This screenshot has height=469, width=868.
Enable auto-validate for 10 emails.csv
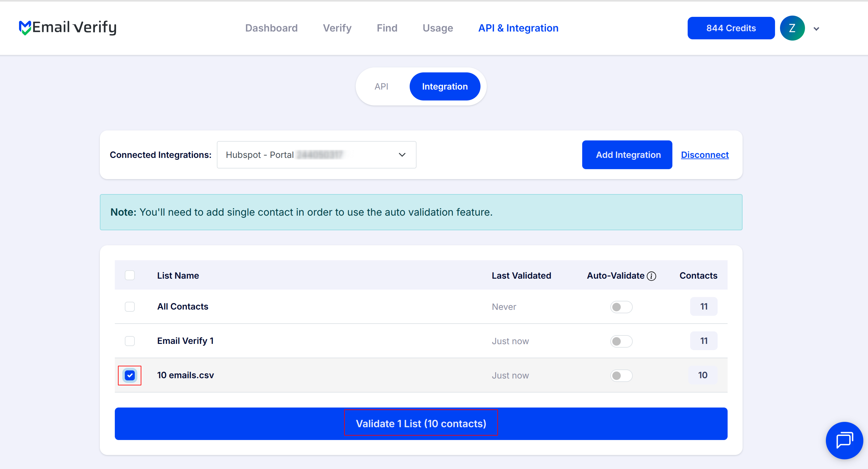click(621, 375)
